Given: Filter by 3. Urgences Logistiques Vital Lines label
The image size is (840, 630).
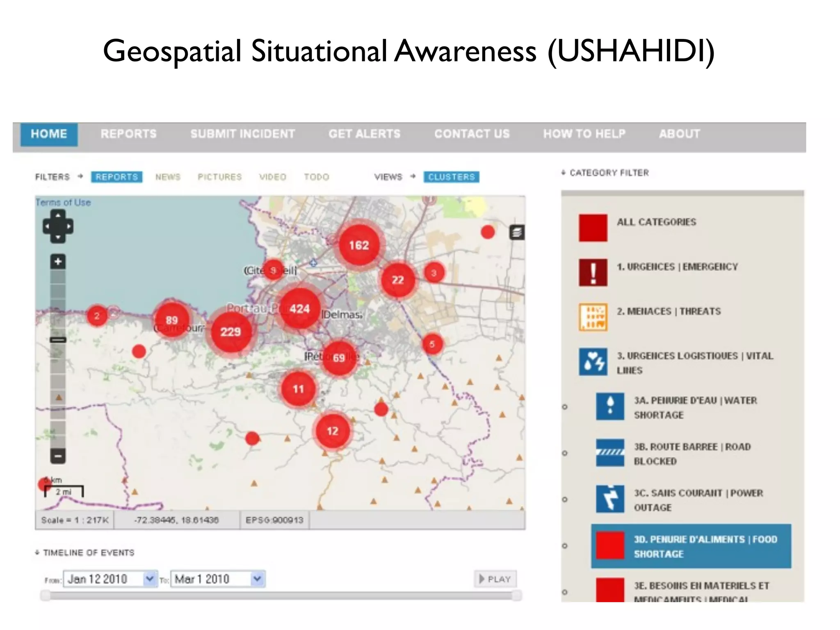Looking at the screenshot, I should point(695,363).
